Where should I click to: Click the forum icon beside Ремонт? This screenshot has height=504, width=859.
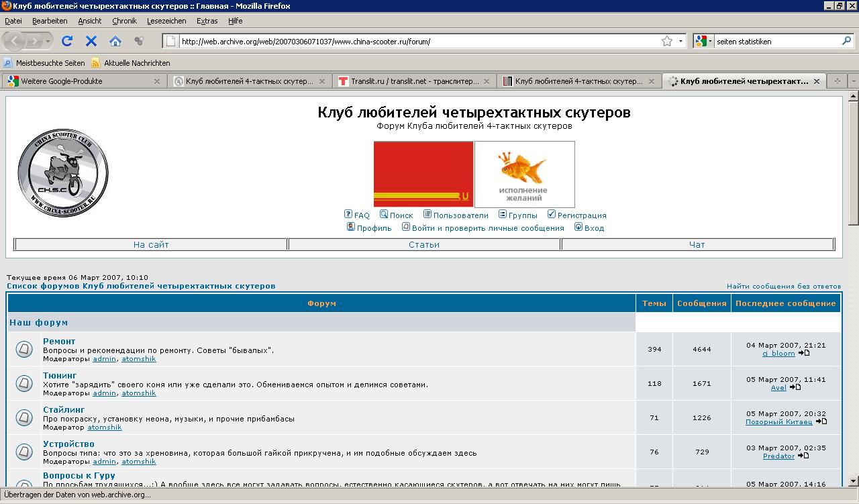(x=24, y=349)
